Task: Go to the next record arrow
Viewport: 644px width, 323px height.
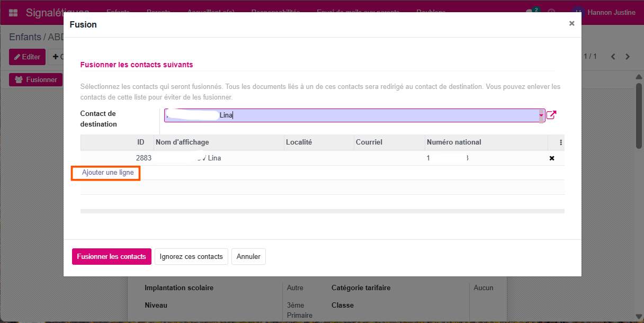Action: coord(628,57)
